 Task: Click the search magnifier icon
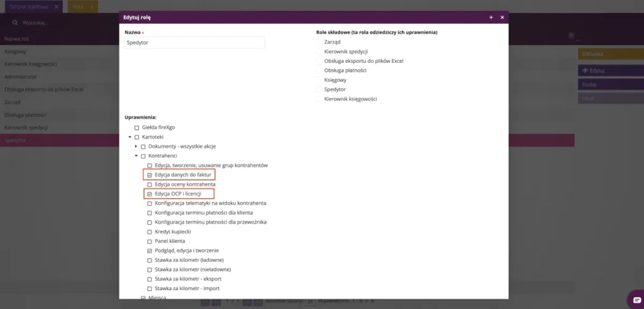click(15, 23)
